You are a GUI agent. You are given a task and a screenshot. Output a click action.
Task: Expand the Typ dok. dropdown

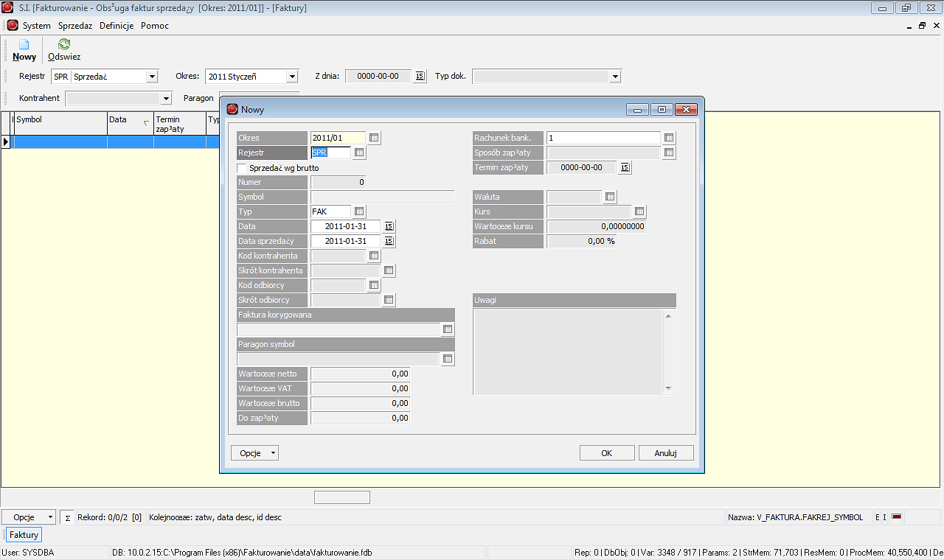tap(615, 76)
